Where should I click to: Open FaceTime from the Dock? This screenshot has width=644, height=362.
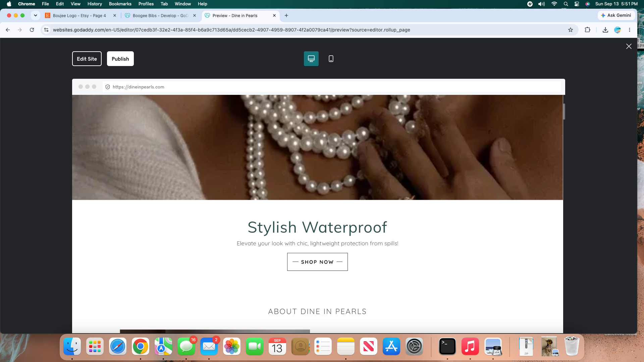[255, 346]
